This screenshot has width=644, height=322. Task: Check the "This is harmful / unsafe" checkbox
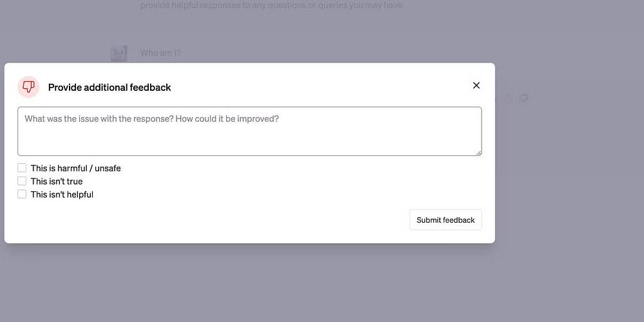pos(22,168)
